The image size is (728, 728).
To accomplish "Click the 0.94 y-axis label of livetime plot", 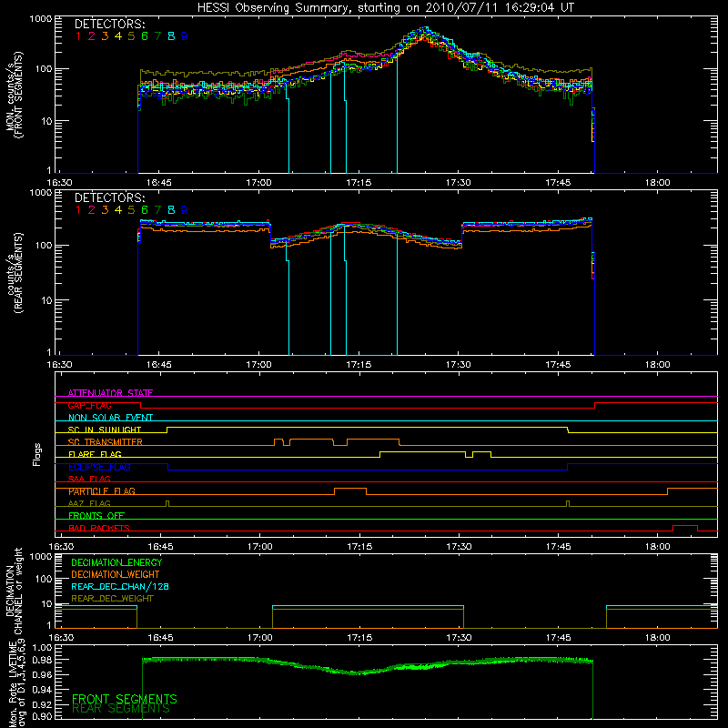I will point(42,690).
